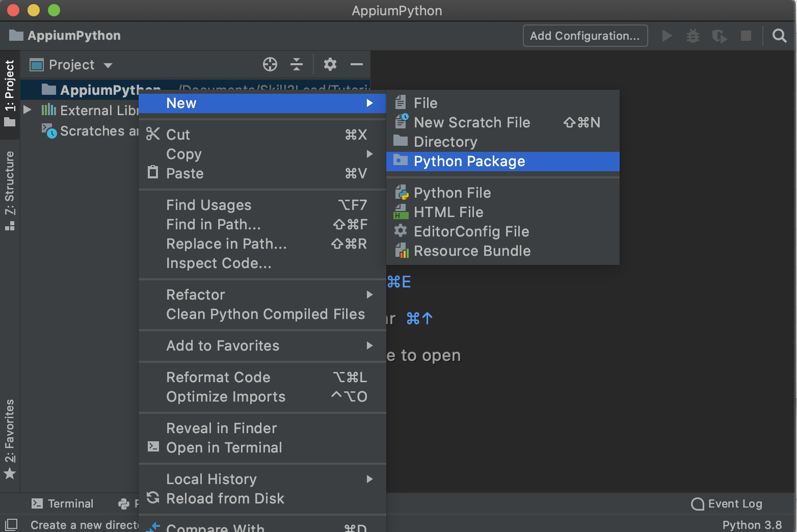
Task: Open the Project view dropdown
Action: (71, 65)
